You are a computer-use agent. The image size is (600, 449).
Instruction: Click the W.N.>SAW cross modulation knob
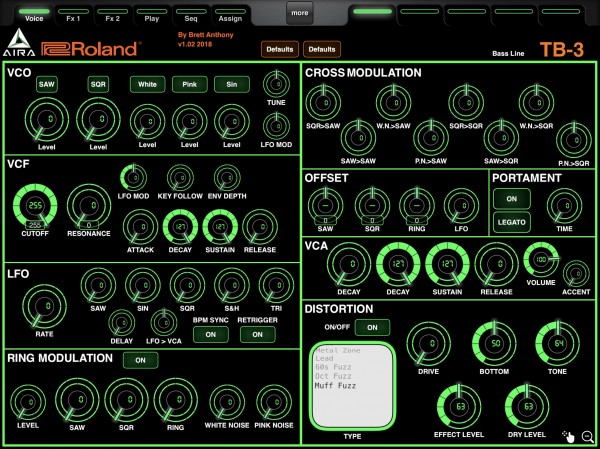point(393,103)
